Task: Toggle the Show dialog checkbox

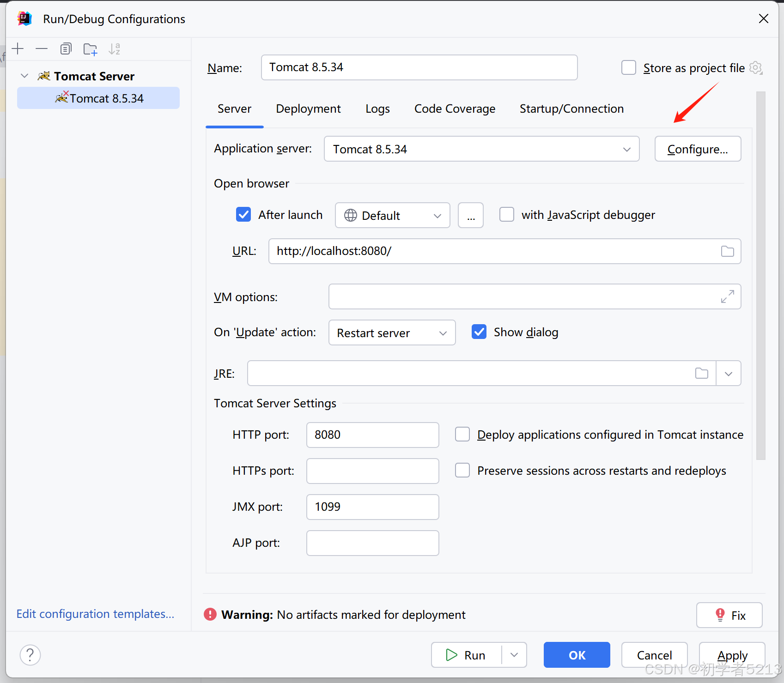Action: click(x=479, y=332)
